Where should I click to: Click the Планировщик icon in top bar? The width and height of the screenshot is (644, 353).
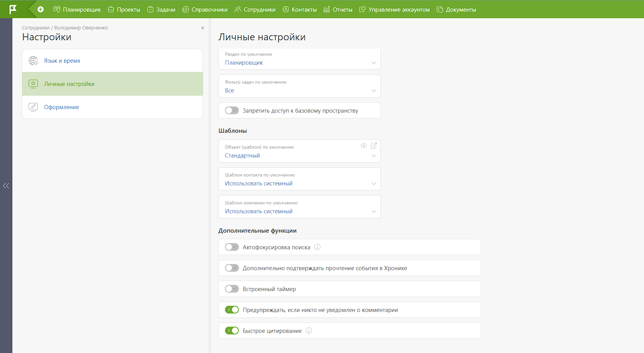57,9
